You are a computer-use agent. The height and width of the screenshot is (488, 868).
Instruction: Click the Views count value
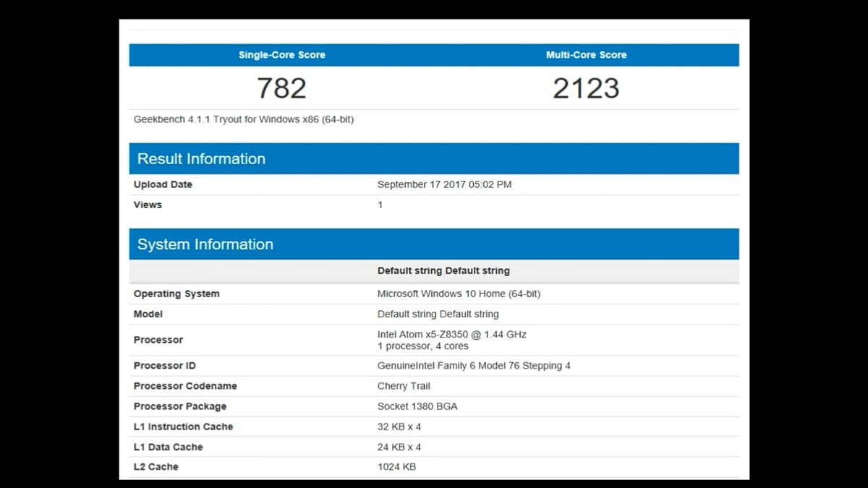click(380, 205)
